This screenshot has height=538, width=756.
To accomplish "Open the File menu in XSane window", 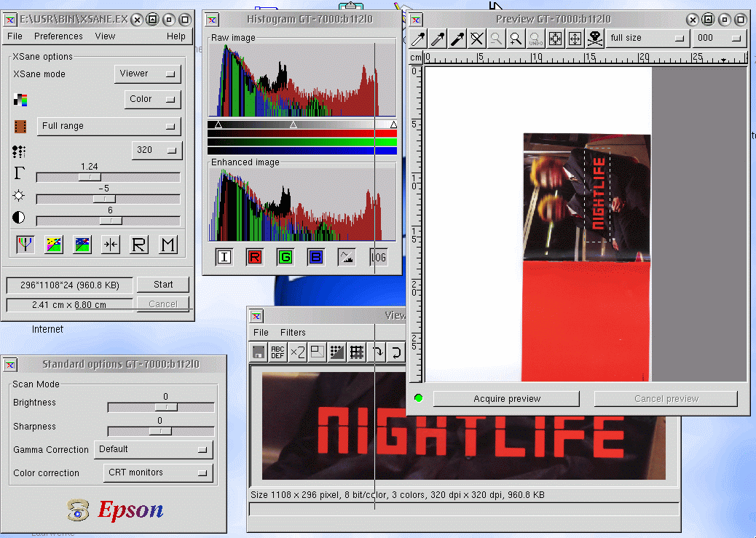I will coord(15,36).
